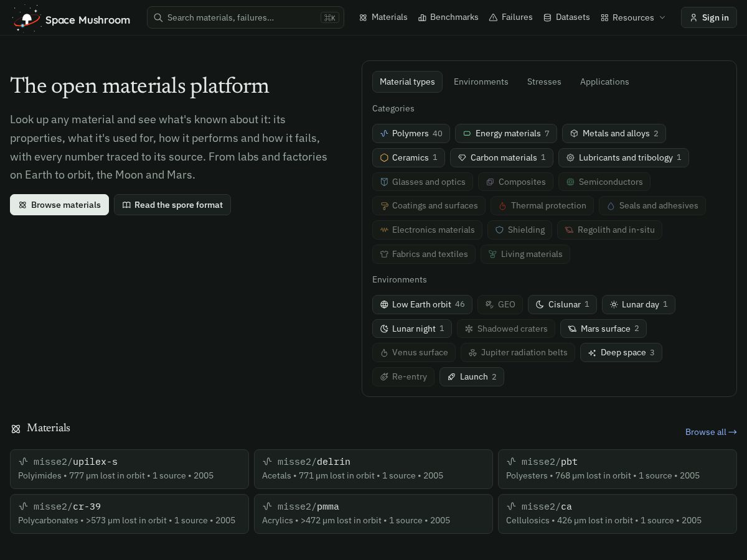Select the Lunar night environment chip
Viewport: 747px width, 560px height.
click(x=412, y=329)
